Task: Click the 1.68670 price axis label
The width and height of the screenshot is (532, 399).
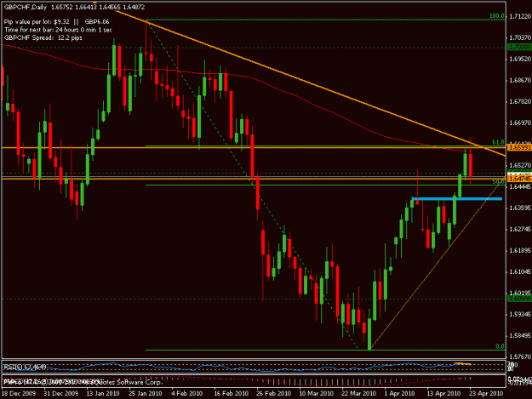Action: 520,80
